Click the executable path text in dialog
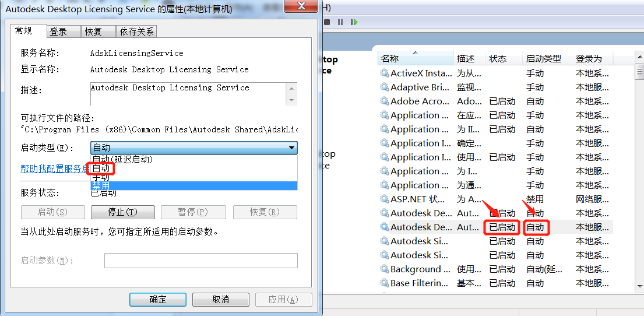The width and height of the screenshot is (644, 316). click(x=159, y=129)
